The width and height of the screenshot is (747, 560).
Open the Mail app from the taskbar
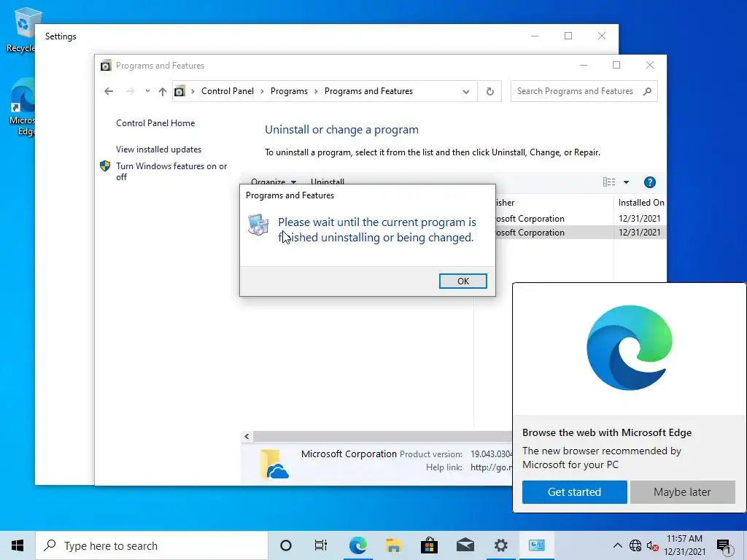[x=465, y=545]
